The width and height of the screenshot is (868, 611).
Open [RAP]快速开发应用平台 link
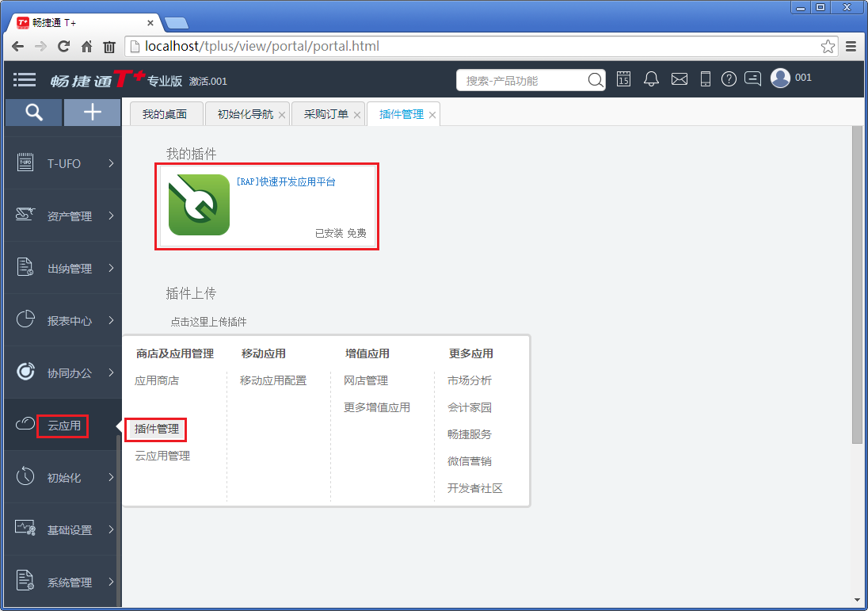286,181
